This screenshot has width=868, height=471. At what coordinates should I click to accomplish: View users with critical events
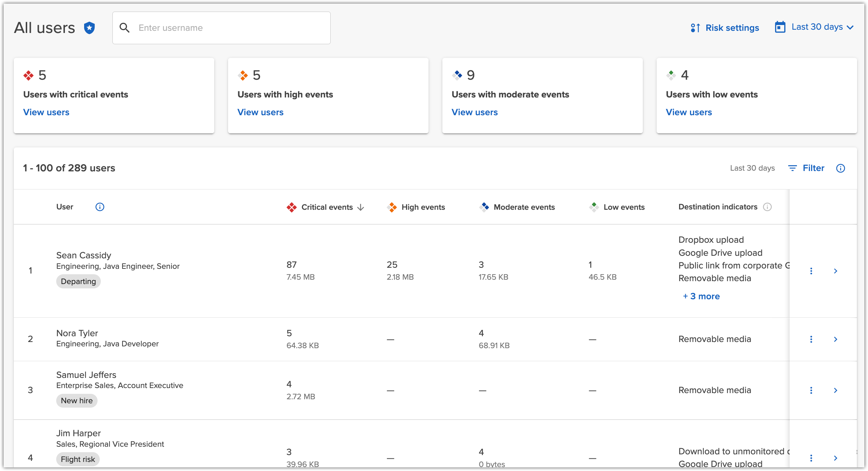pos(46,112)
